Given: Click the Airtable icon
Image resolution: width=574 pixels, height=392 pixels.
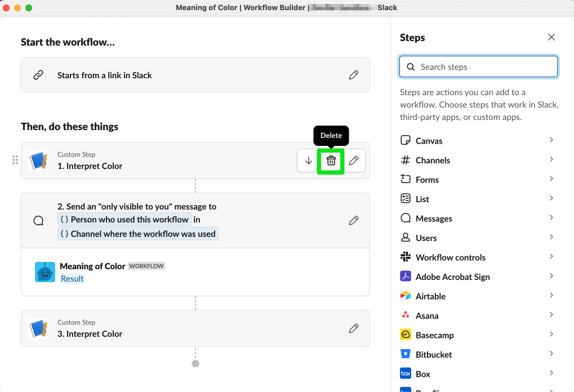Looking at the screenshot, I should (x=407, y=296).
